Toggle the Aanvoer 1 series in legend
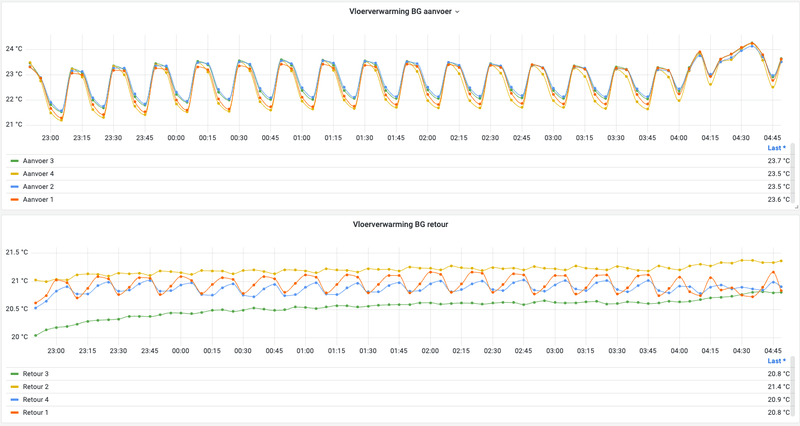This screenshot has height=426, width=800. tap(38, 199)
